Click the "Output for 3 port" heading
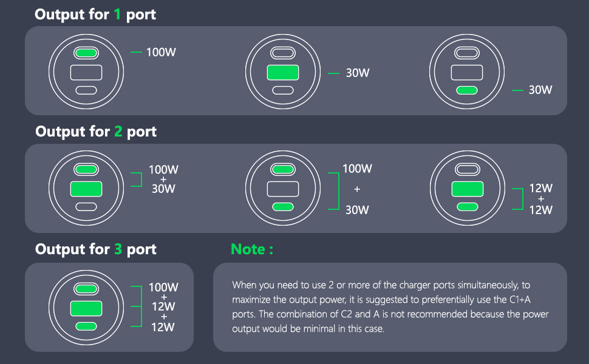 pyautogui.click(x=96, y=249)
